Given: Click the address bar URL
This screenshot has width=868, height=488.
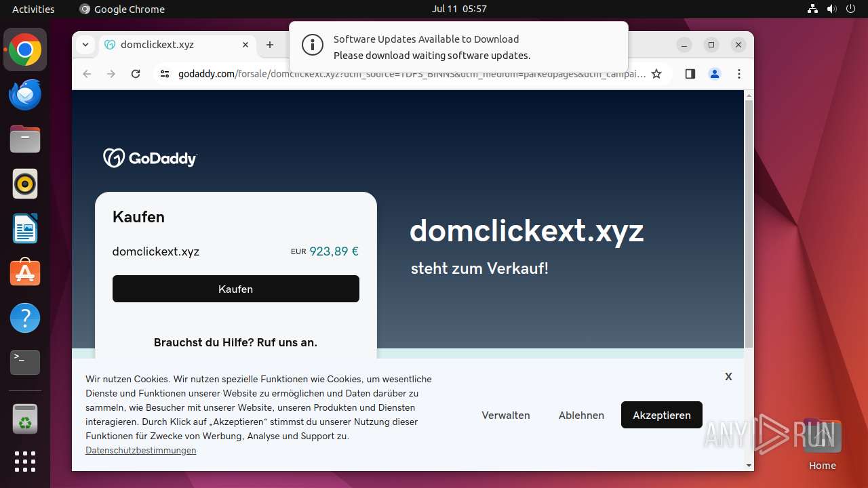Looking at the screenshot, I should (412, 74).
